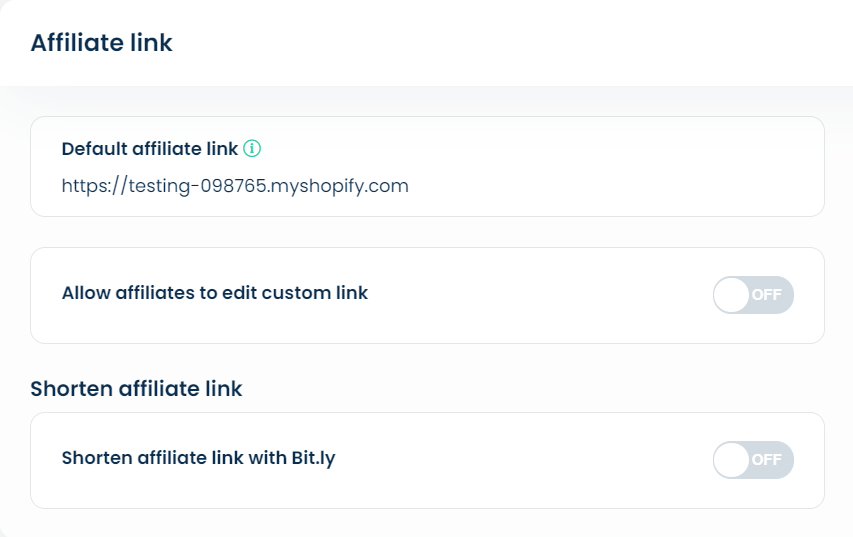Image resolution: width=853 pixels, height=537 pixels.
Task: Enable Shorten affiliate link with Bit.ly switch
Action: (x=753, y=460)
